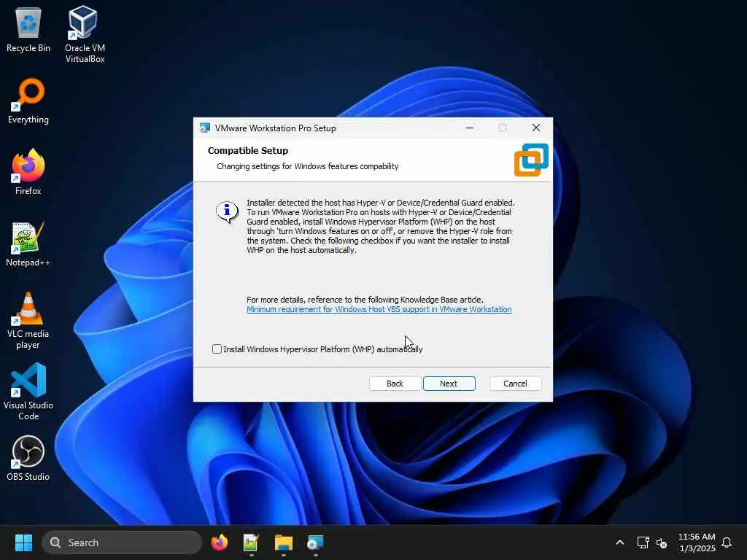The height and width of the screenshot is (560, 747).
Task: Click the VMware setup title bar icon
Action: (x=205, y=128)
